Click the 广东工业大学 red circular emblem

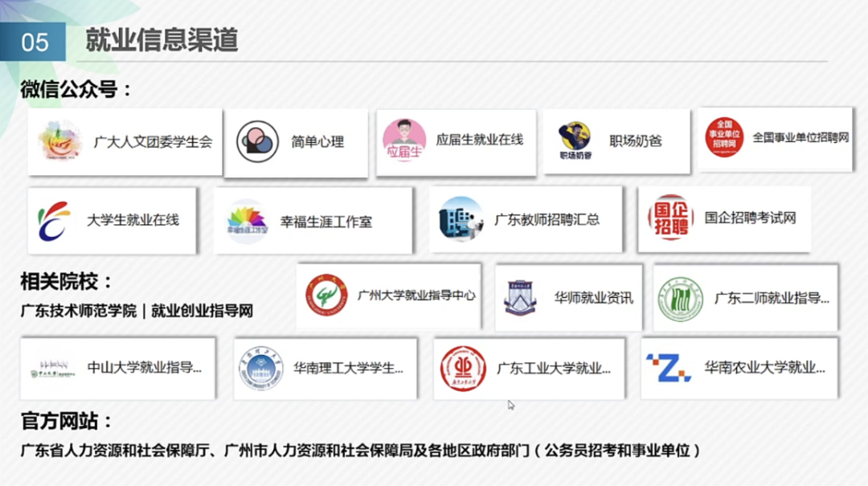click(x=463, y=369)
